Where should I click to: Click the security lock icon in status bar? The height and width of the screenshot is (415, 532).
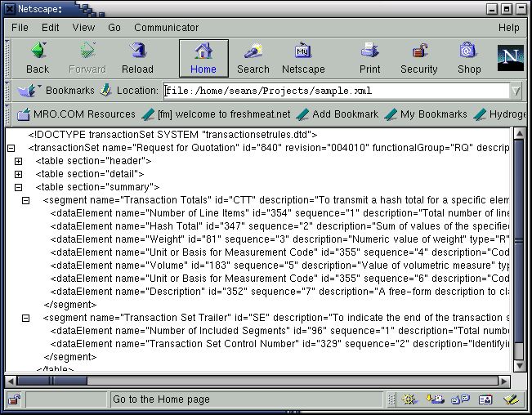point(14,399)
